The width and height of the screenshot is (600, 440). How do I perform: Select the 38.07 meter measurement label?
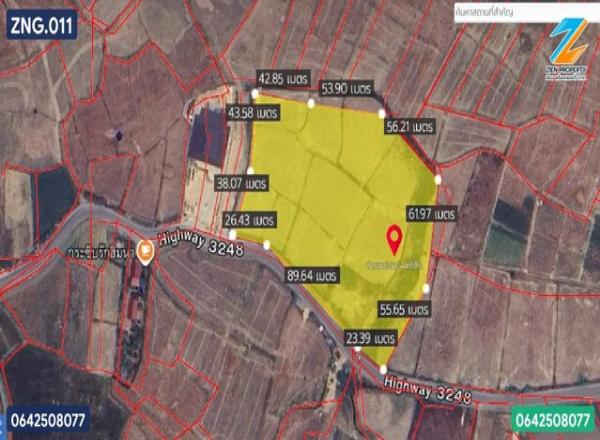(x=241, y=183)
